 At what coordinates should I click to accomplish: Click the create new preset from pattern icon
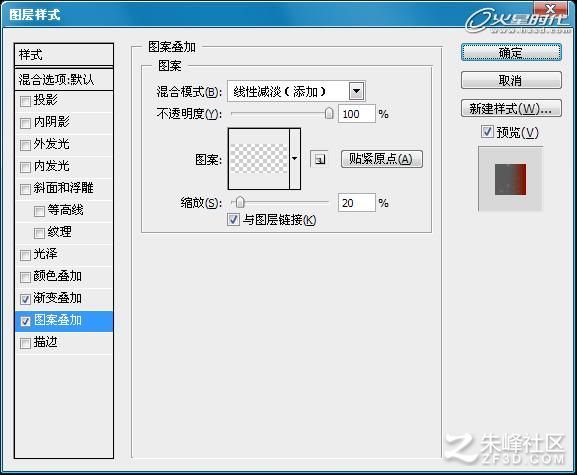click(x=319, y=159)
